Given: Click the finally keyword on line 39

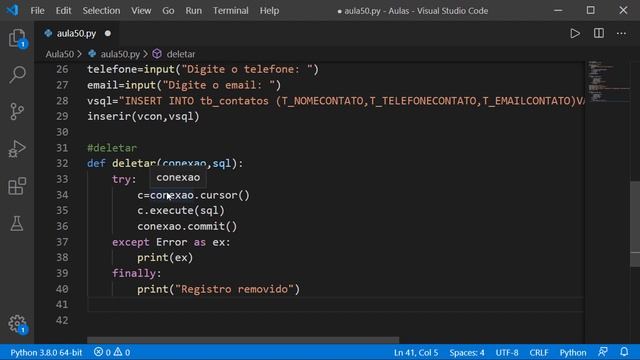Looking at the screenshot, I should click(x=134, y=273).
